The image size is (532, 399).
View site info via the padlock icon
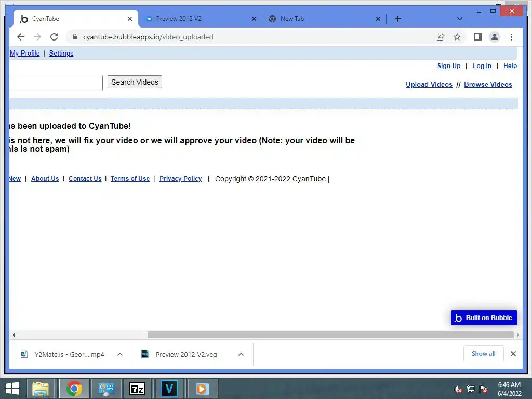click(x=75, y=37)
